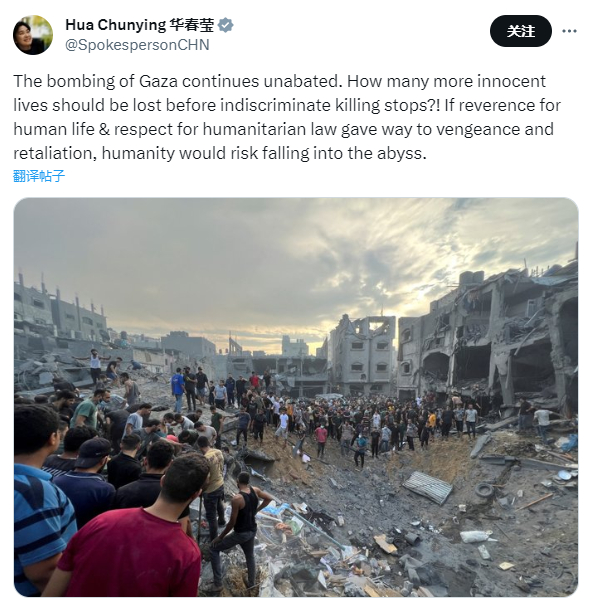The height and width of the screenshot is (605, 591).
Task: Open the attached Gaza rubble photo
Action: tap(296, 397)
